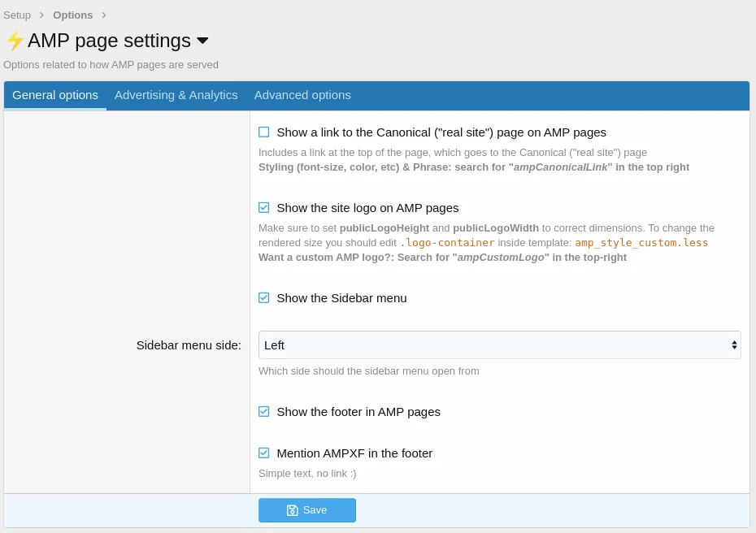This screenshot has width=756, height=533.
Task: Click the chevron arrow after Options breadcrumb
Action: coord(104,15)
